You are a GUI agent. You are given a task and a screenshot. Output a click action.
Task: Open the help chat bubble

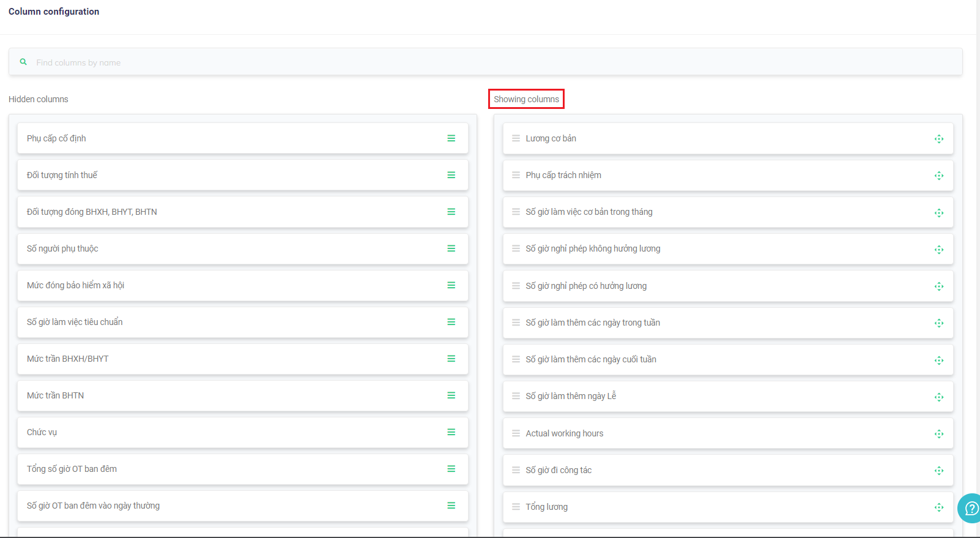[970, 508]
